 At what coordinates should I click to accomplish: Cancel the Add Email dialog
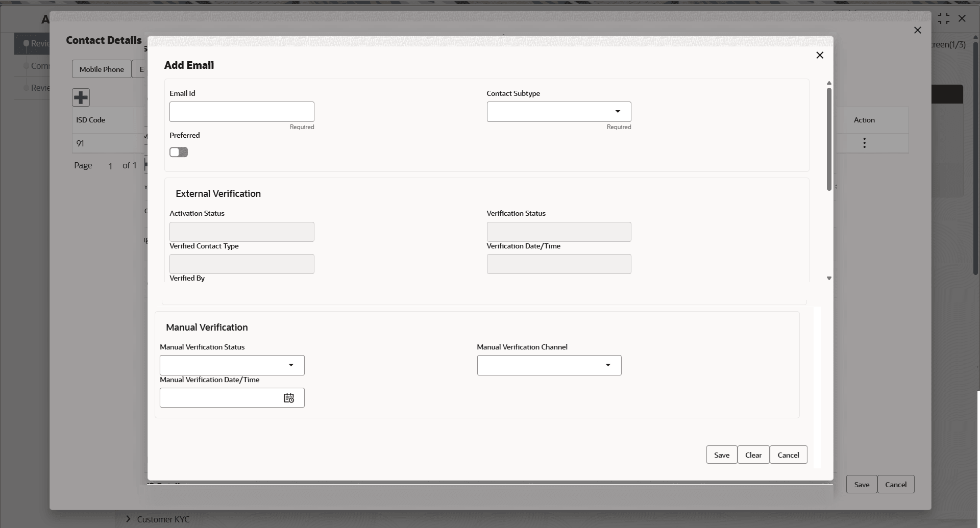(789, 455)
